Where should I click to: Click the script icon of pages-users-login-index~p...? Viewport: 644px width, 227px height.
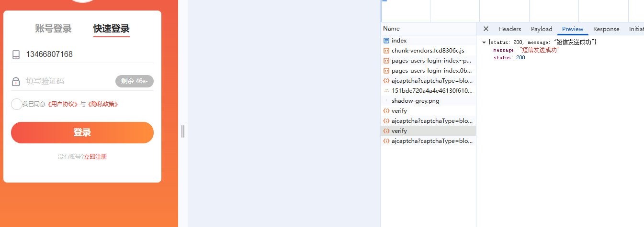tap(386, 61)
